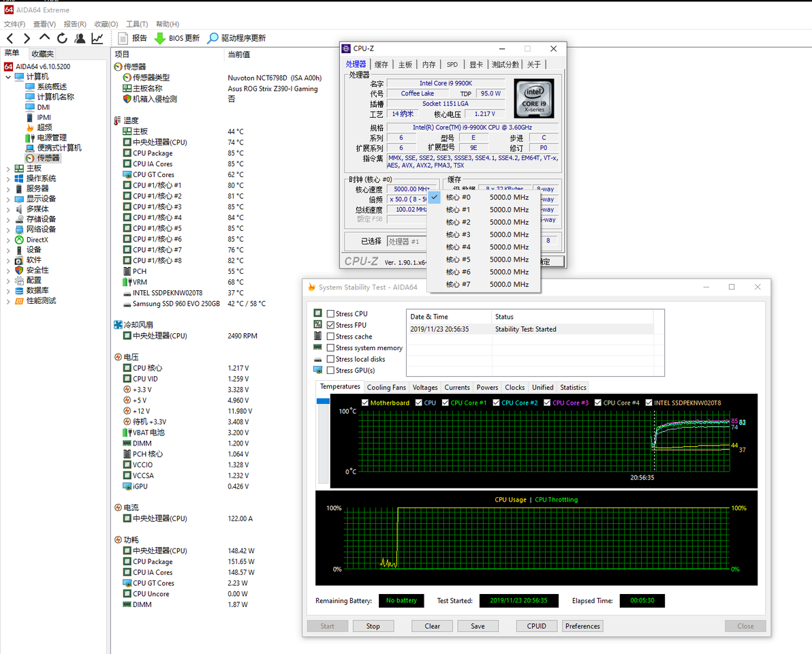Image resolution: width=812 pixels, height=654 pixels.
Task: Expand the 存储设备 tree node
Action: pyautogui.click(x=8, y=219)
